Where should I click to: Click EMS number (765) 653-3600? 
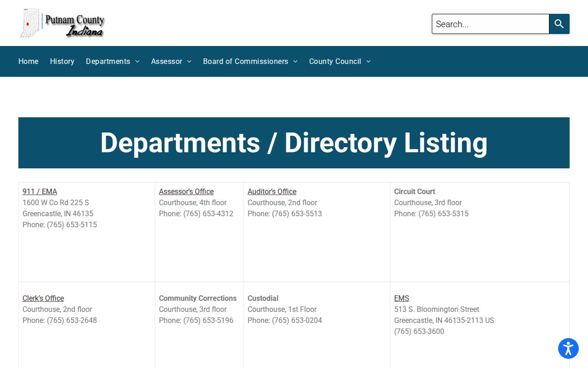pyautogui.click(x=419, y=331)
